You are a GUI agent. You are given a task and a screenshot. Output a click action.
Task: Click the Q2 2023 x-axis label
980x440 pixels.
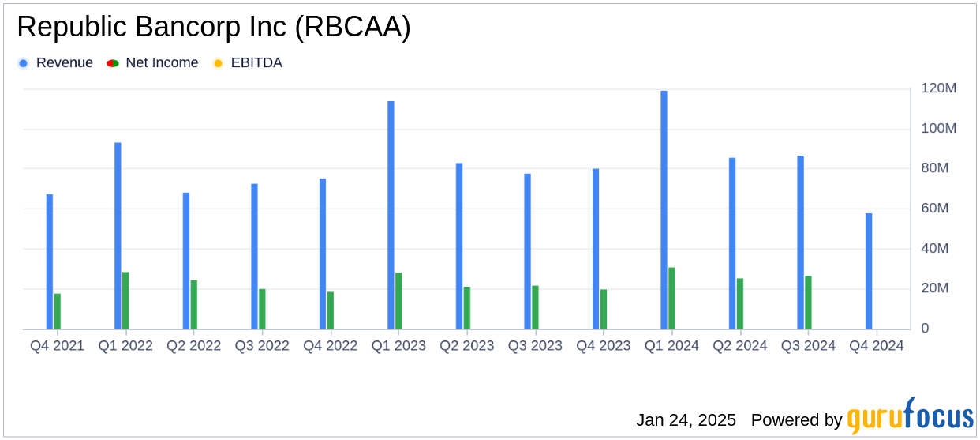[467, 346]
